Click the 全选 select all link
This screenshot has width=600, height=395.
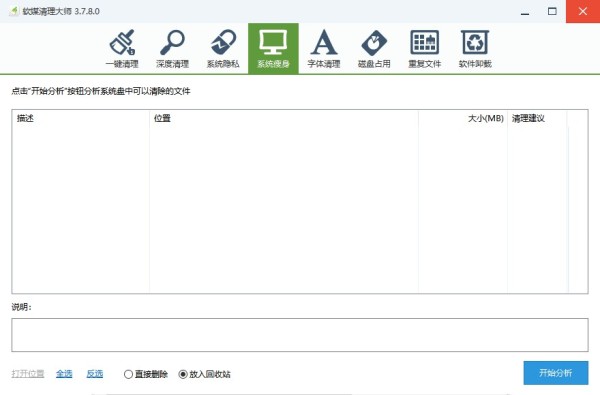pos(64,374)
